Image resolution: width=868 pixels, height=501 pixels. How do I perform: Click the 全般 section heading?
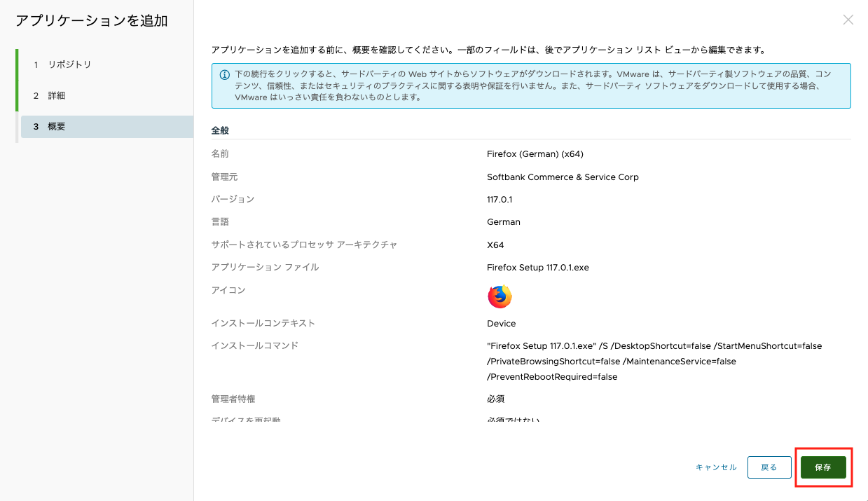coord(220,130)
